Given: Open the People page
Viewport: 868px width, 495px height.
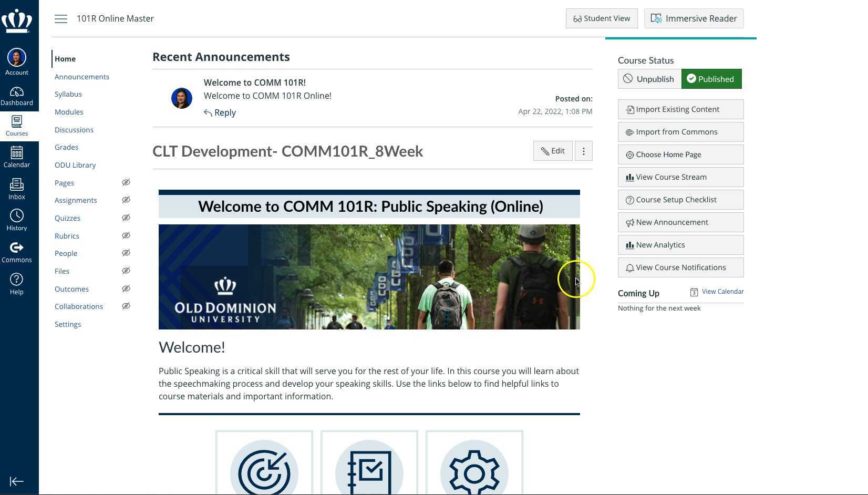Looking at the screenshot, I should pyautogui.click(x=66, y=253).
